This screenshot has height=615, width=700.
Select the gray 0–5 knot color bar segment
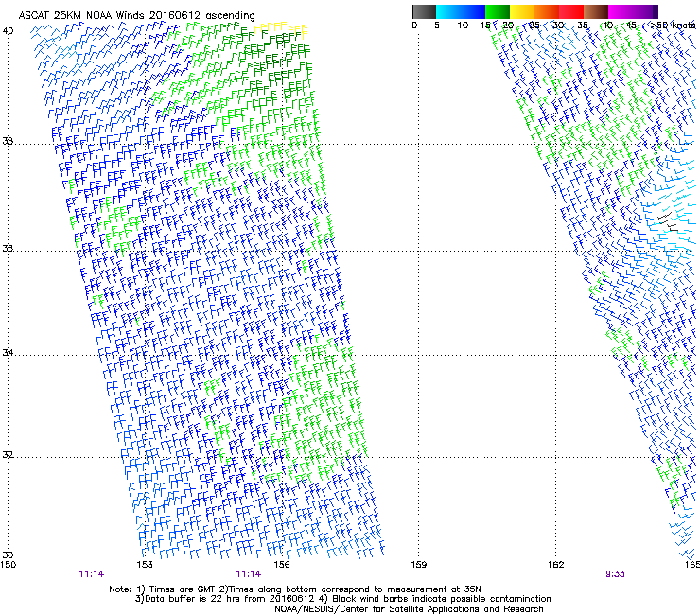click(424, 11)
